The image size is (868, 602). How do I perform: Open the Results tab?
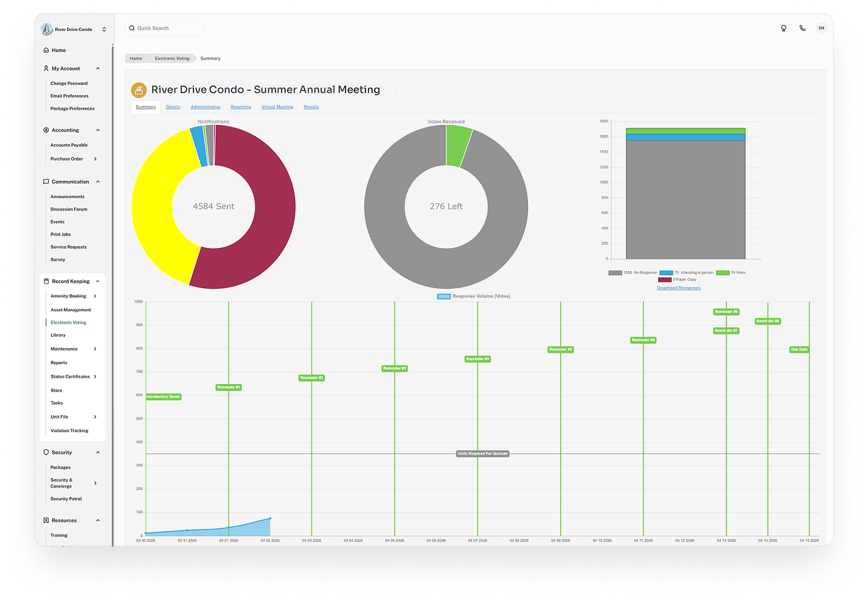[x=311, y=107]
